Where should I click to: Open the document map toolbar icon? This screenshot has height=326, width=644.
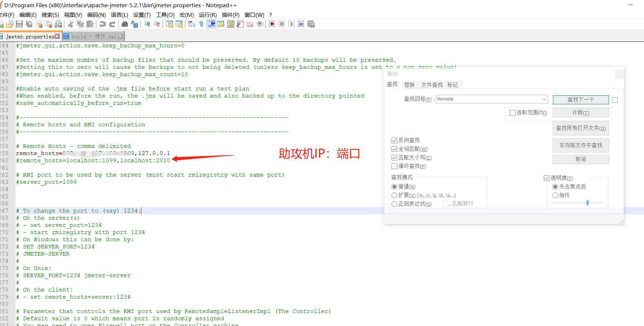(230, 24)
